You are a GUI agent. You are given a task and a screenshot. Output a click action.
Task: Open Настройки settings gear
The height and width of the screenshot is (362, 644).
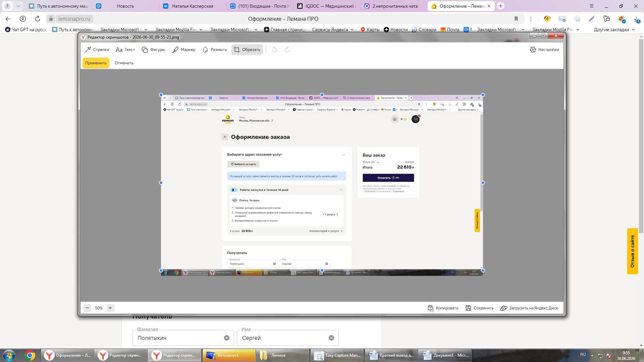[x=544, y=50]
